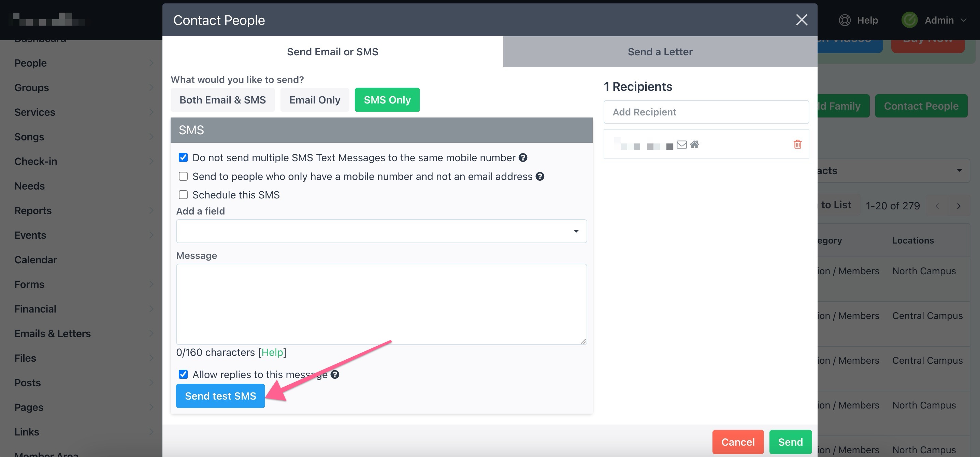The height and width of the screenshot is (457, 980).
Task: Select the SMS Only sending mode
Action: pos(387,100)
